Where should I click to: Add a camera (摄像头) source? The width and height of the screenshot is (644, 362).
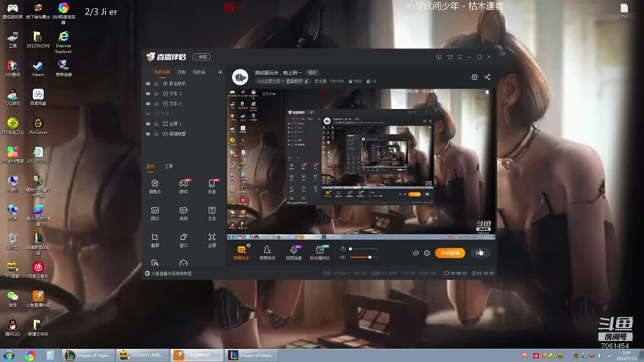155,186
